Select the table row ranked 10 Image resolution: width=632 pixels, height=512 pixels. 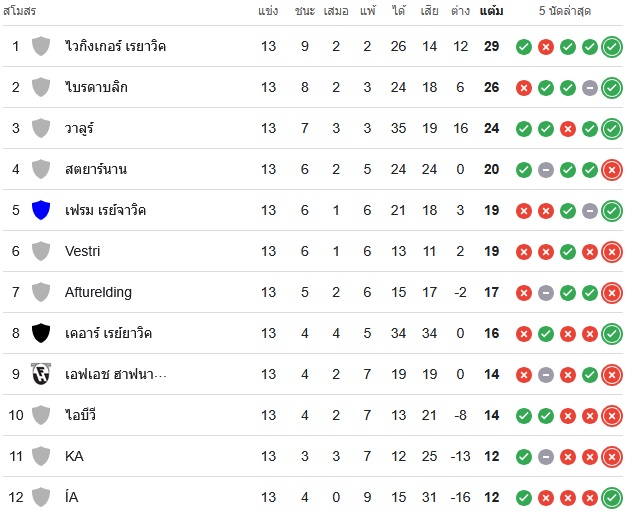tap(313, 415)
